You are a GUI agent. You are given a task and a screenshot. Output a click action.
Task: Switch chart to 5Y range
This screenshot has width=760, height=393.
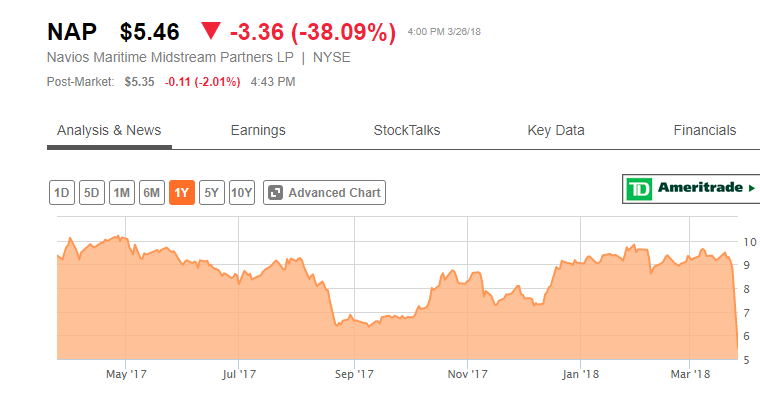(x=212, y=193)
